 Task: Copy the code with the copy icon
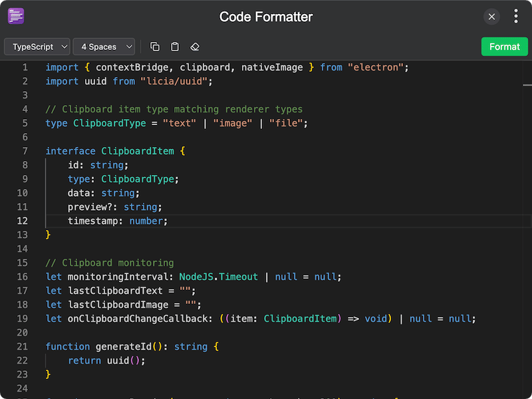point(155,47)
